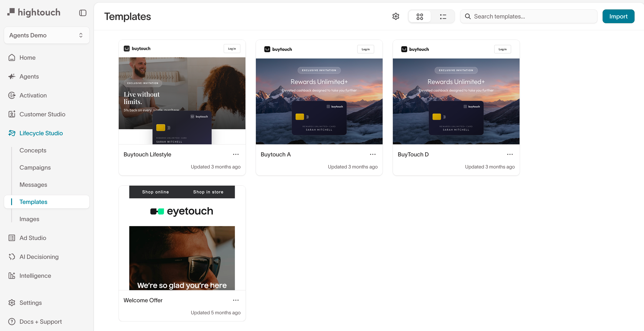This screenshot has height=331, width=644.
Task: Click the Buytouch Lifestyle title
Action: pyautogui.click(x=147, y=154)
